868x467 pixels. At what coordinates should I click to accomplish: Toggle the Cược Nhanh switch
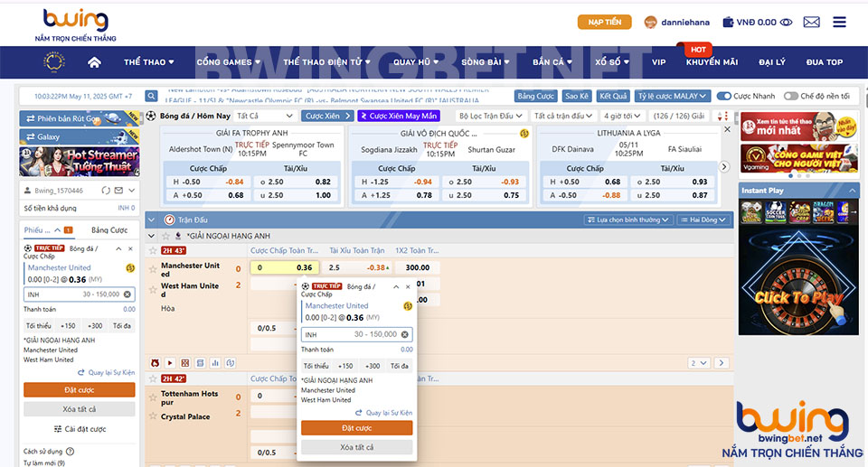(724, 96)
